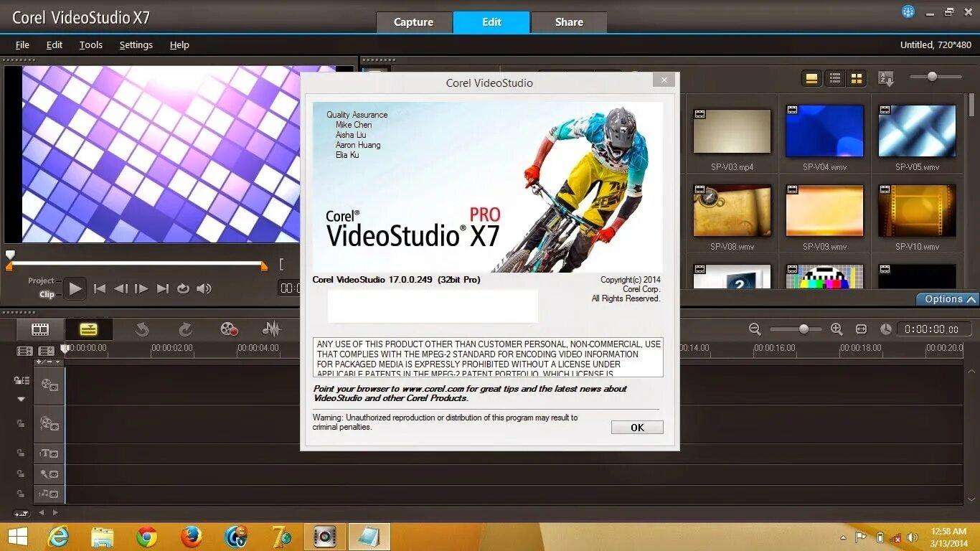This screenshot has width=980, height=551.
Task: Step forward one frame in the preview
Action: click(141, 288)
